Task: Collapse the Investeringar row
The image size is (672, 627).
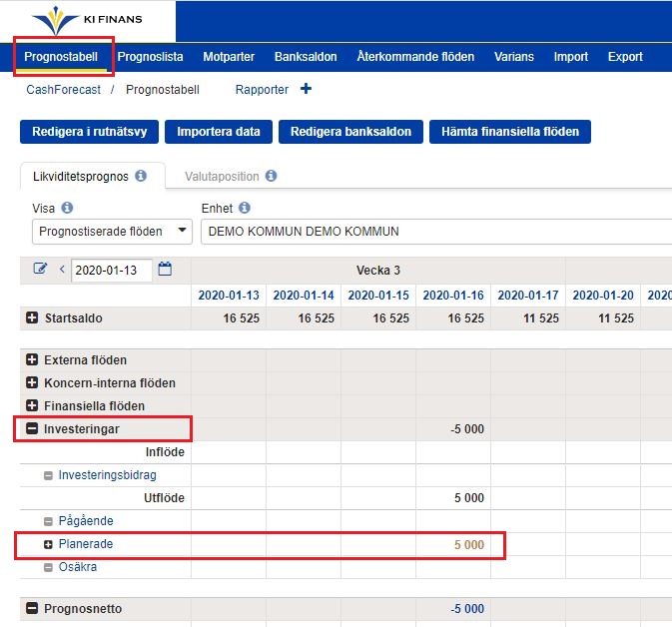Action: (32, 429)
